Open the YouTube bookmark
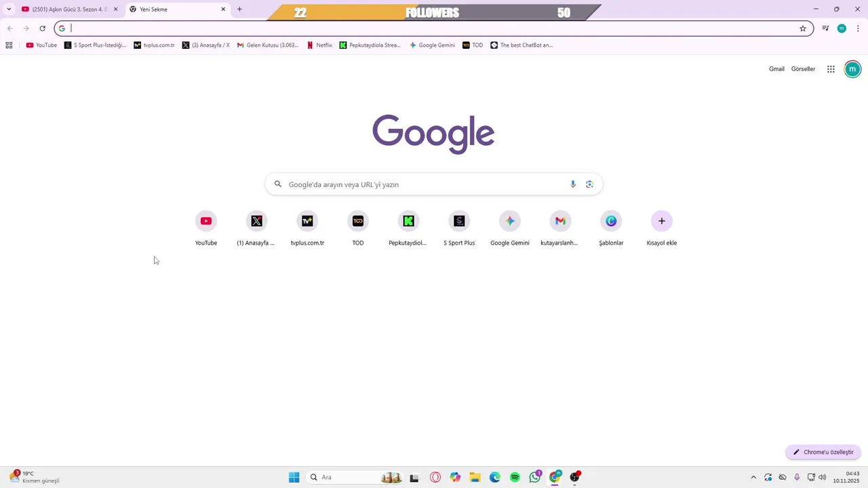868x488 pixels. 41,45
